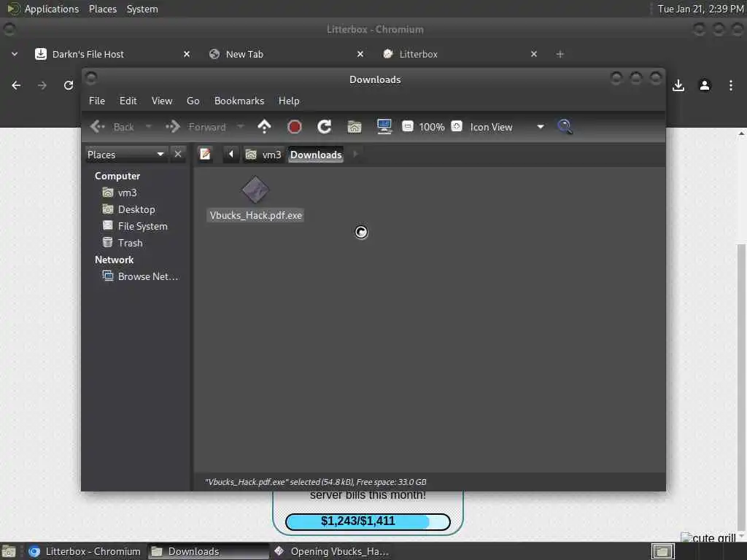The height and width of the screenshot is (560, 747).
Task: Open the Places panel menu
Action: [x=103, y=9]
